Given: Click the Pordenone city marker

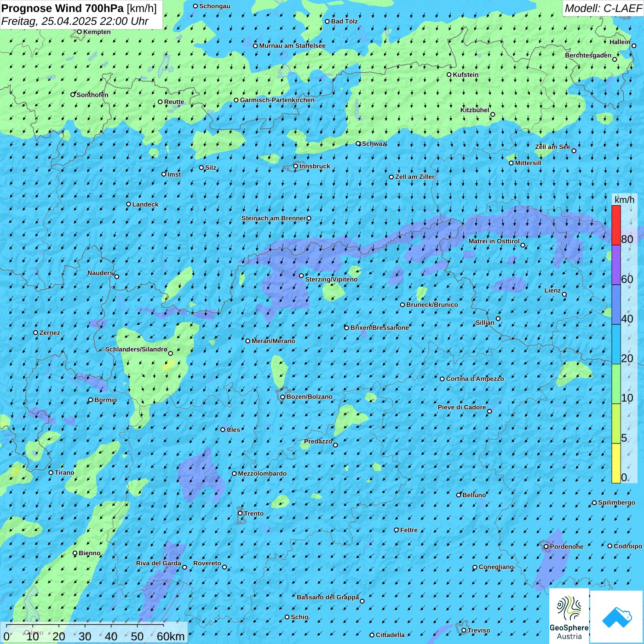Looking at the screenshot, I should coord(546,547).
